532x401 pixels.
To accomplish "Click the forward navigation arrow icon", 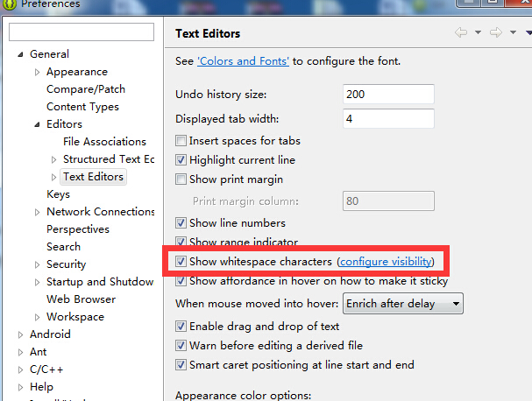I will [x=496, y=33].
